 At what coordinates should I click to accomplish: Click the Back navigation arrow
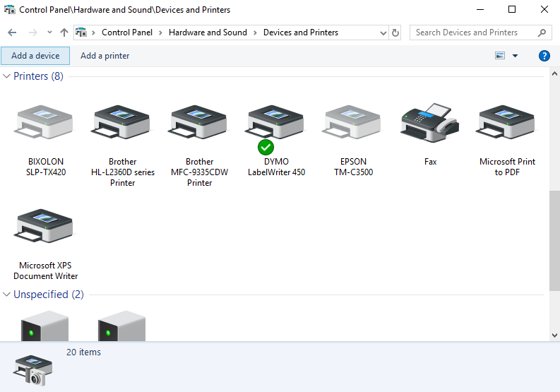(12, 32)
